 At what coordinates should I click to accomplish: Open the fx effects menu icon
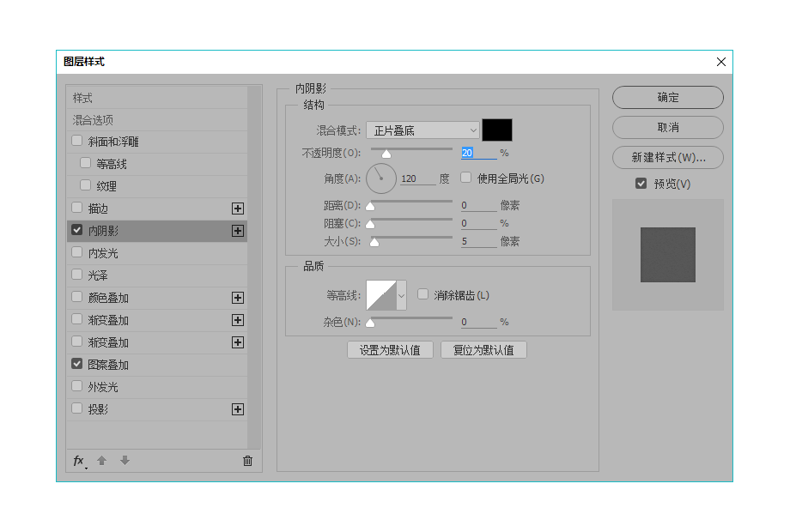coord(79,461)
